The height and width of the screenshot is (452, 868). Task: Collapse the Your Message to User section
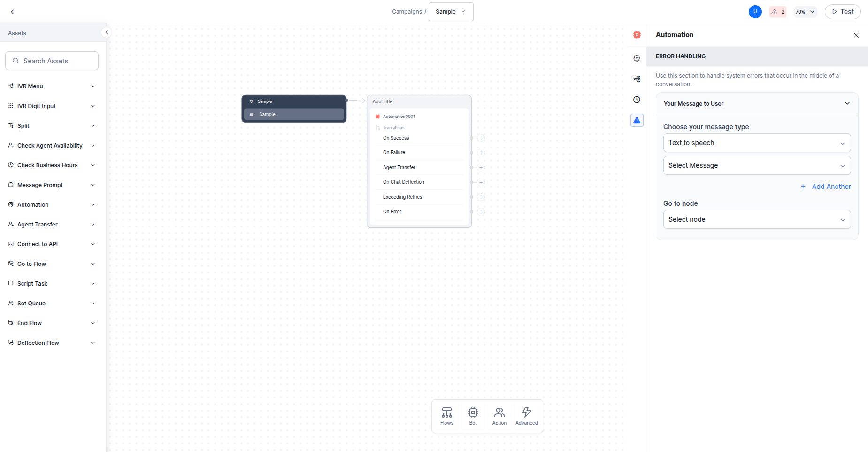(x=847, y=103)
